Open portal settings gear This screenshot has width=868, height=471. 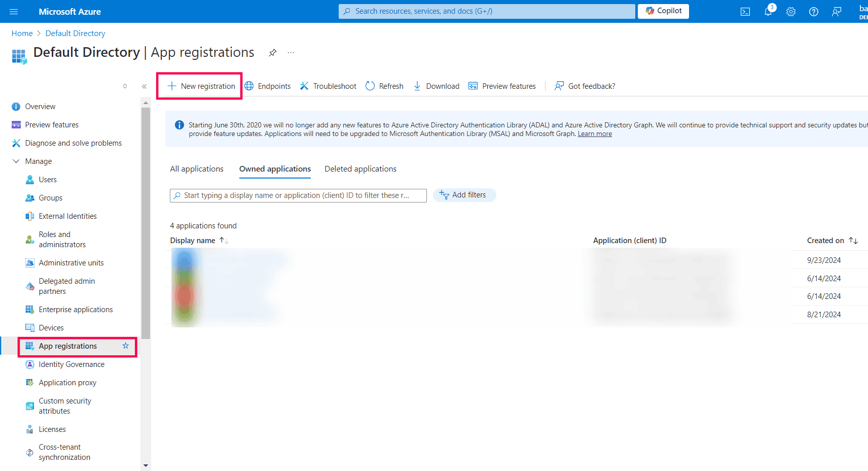(x=790, y=11)
